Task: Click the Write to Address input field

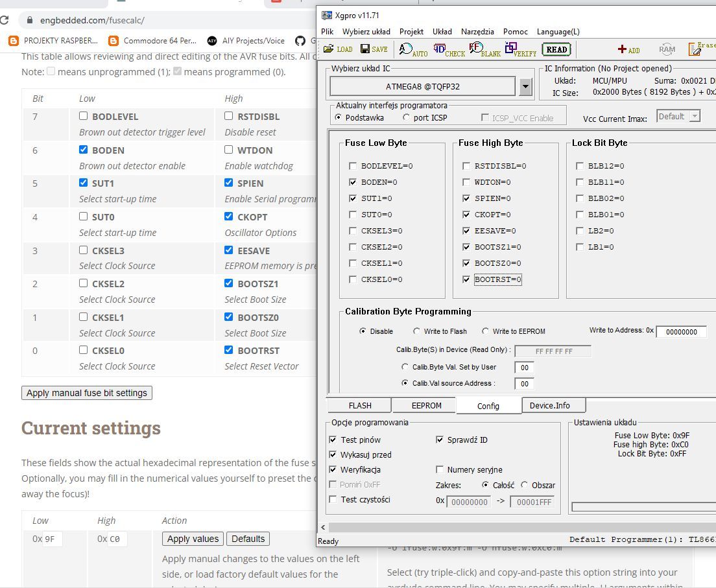Action: point(681,332)
